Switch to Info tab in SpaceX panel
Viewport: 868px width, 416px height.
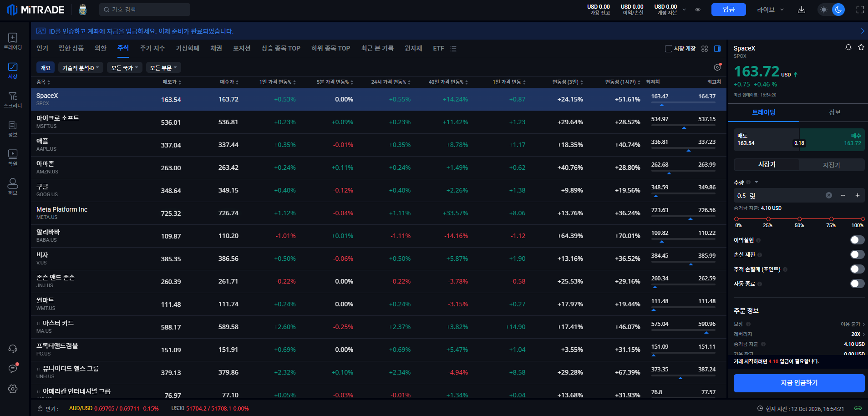[834, 112]
